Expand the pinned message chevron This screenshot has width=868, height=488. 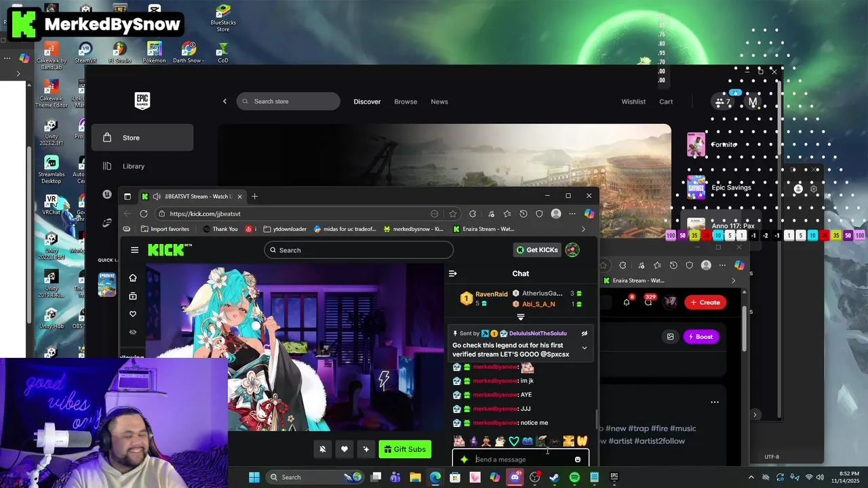pos(585,348)
